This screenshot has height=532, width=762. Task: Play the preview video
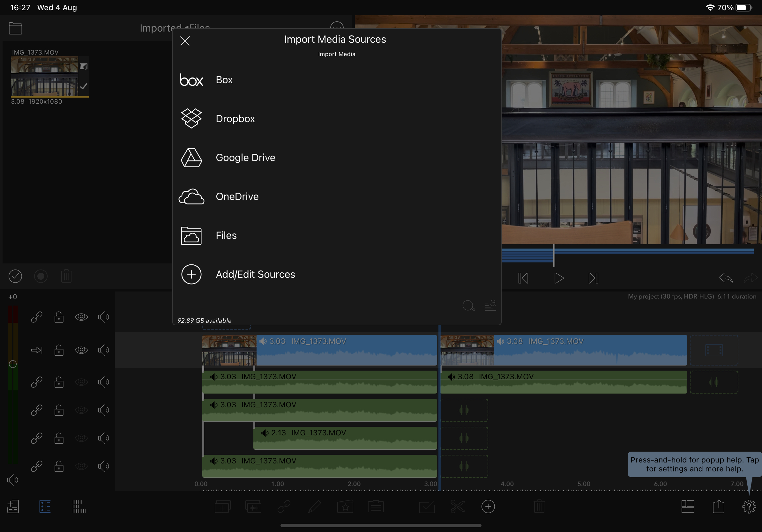coord(559,278)
